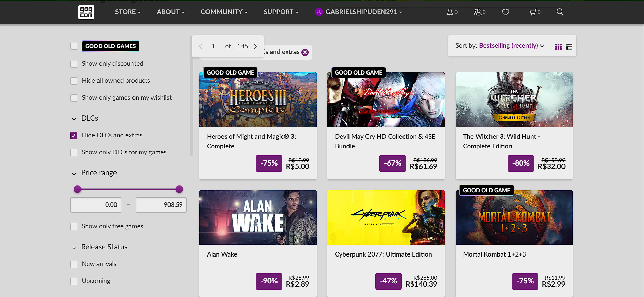
Task: Click the search magnifier icon
Action: [x=560, y=12]
